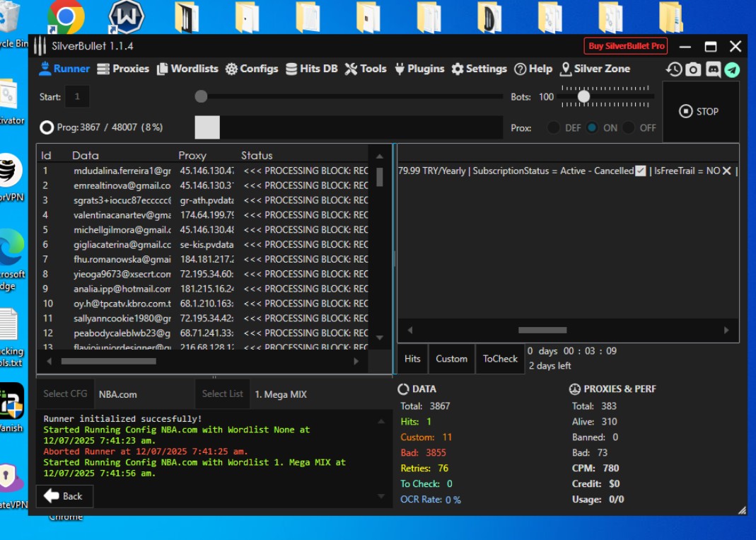Click the progress circle icon beside Prog

[47, 127]
